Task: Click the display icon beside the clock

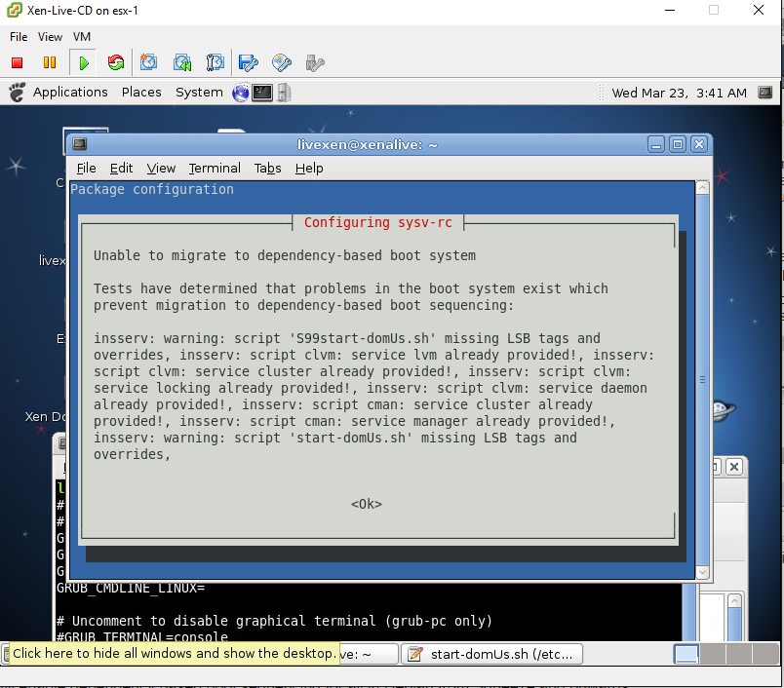Action: tap(765, 93)
